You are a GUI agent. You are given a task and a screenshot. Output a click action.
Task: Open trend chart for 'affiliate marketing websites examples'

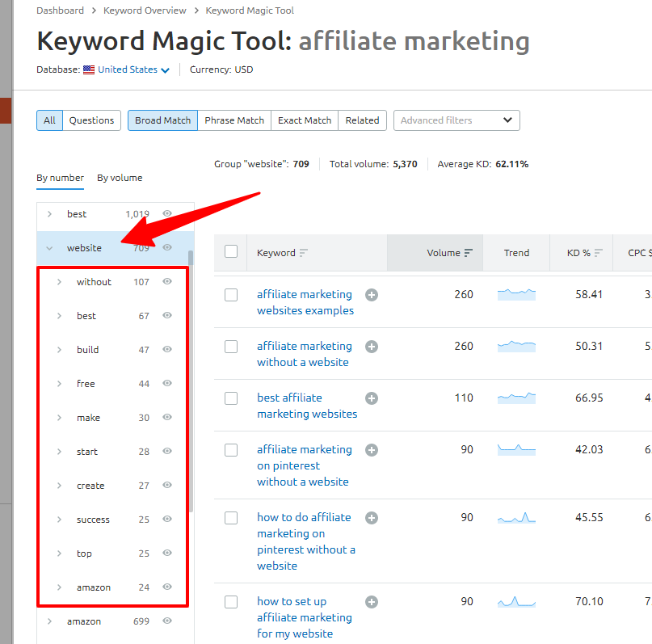point(516,294)
